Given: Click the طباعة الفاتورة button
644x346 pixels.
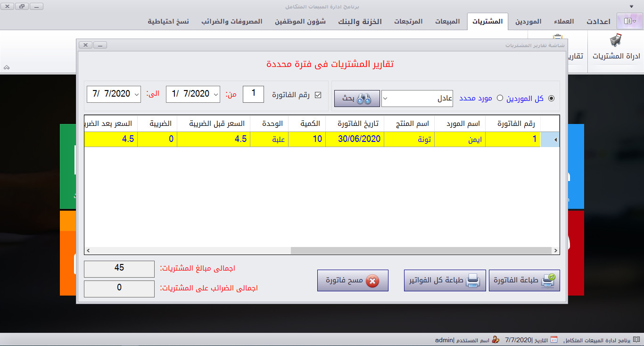Looking at the screenshot, I should 524,280.
